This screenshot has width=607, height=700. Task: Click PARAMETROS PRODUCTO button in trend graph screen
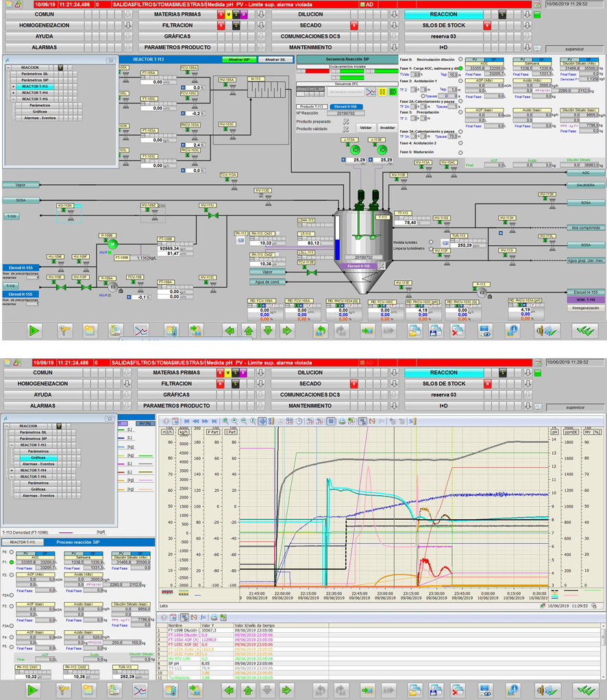[x=177, y=405]
